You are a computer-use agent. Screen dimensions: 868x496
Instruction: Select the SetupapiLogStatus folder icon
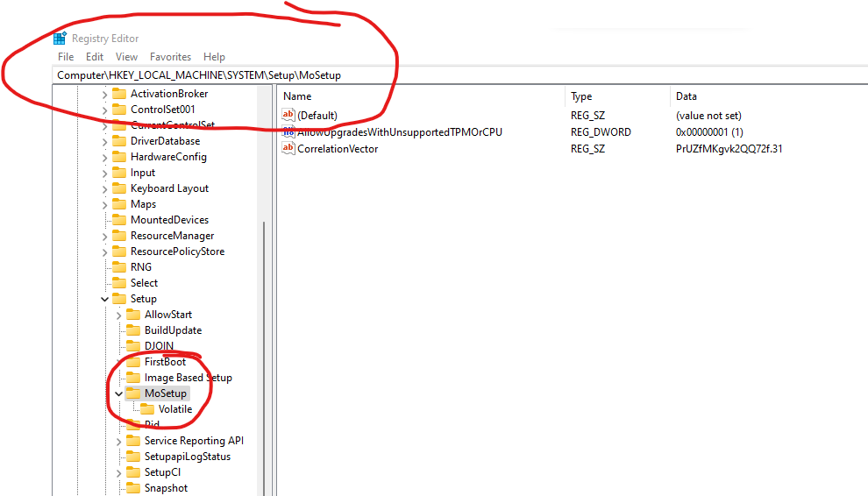(133, 457)
